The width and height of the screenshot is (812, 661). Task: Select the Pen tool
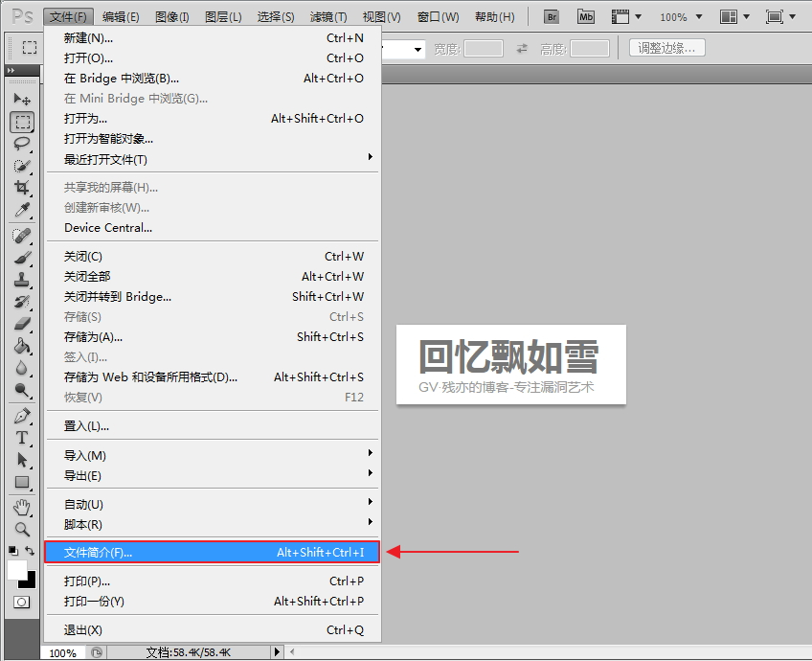[x=22, y=416]
